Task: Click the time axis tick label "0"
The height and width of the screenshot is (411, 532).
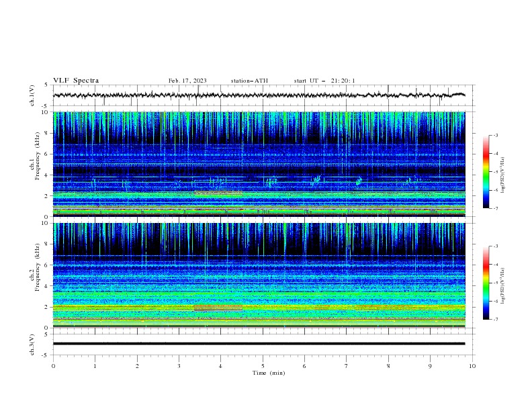Action: click(x=53, y=366)
